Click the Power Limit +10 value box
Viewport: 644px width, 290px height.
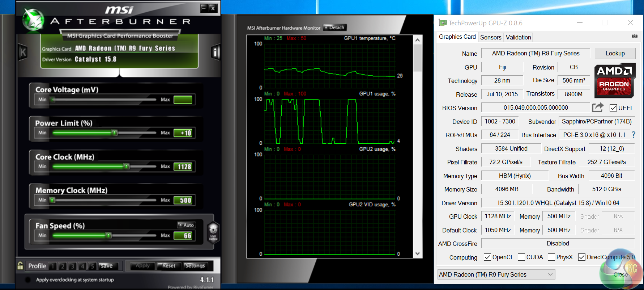click(x=183, y=133)
